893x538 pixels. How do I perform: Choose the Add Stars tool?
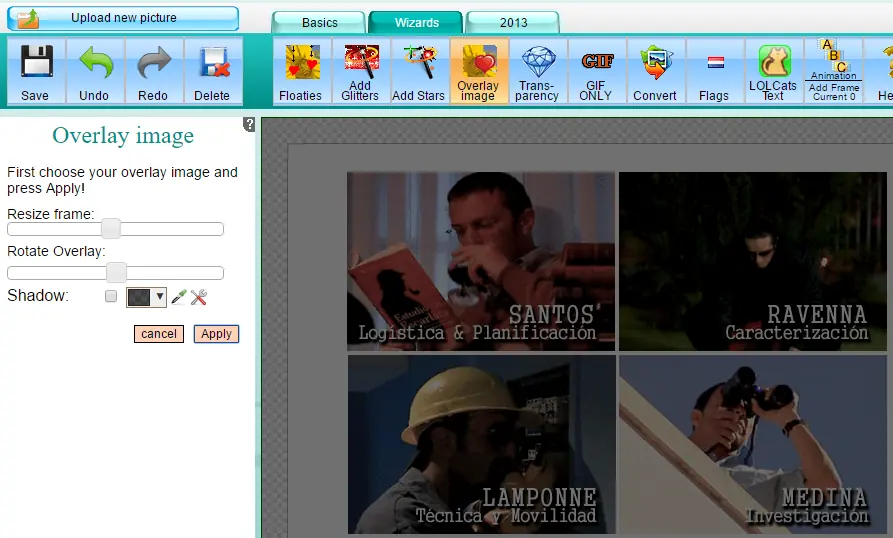(418, 72)
